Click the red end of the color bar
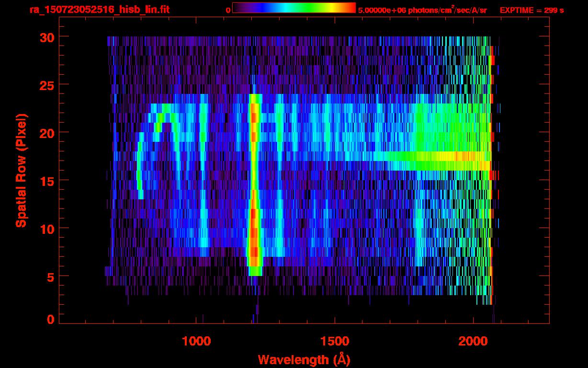This screenshot has height=368, width=588. pos(350,8)
